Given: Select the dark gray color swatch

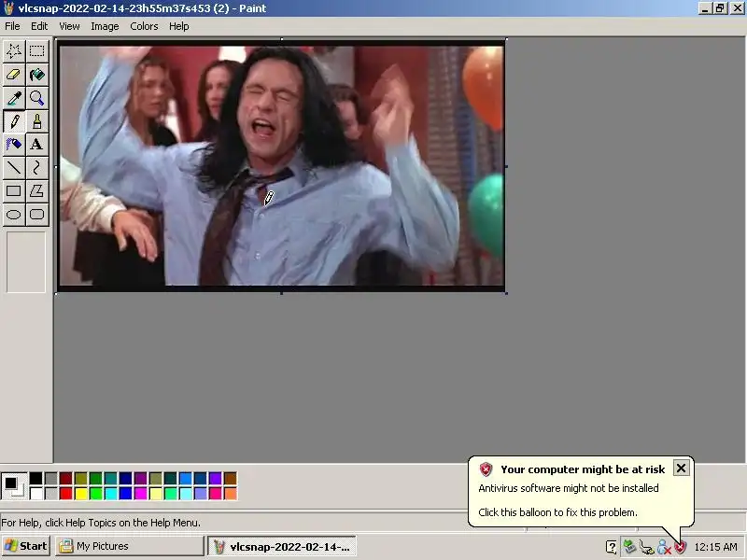Looking at the screenshot, I should point(51,478).
